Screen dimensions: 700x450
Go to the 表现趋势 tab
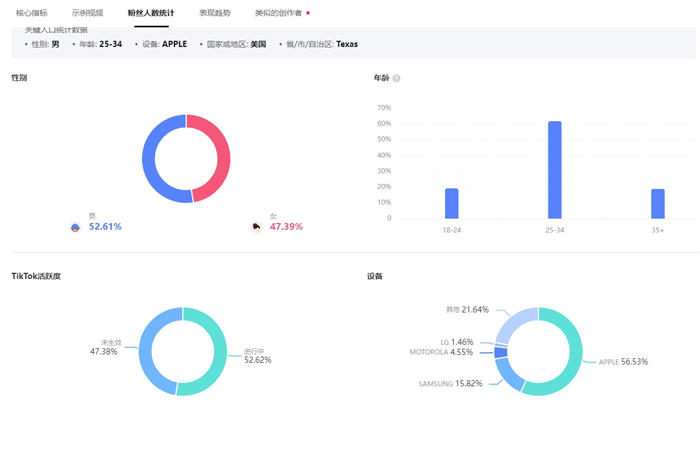[x=215, y=13]
